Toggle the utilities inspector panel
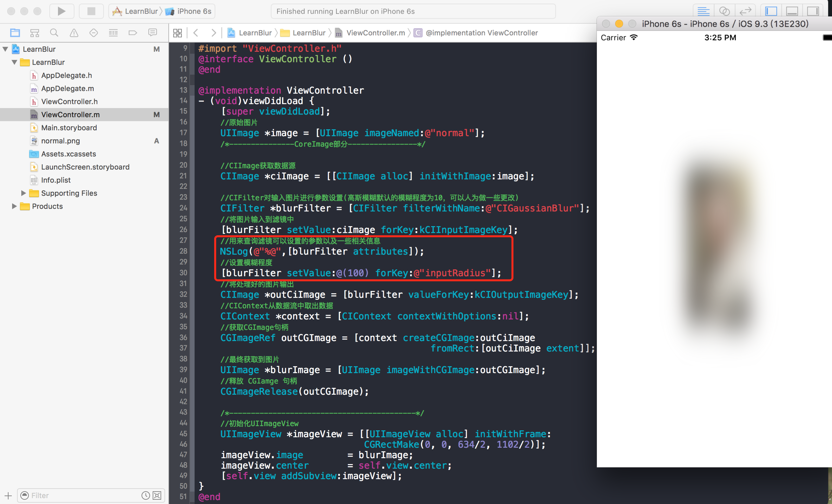The height and width of the screenshot is (504, 832). tap(813, 11)
